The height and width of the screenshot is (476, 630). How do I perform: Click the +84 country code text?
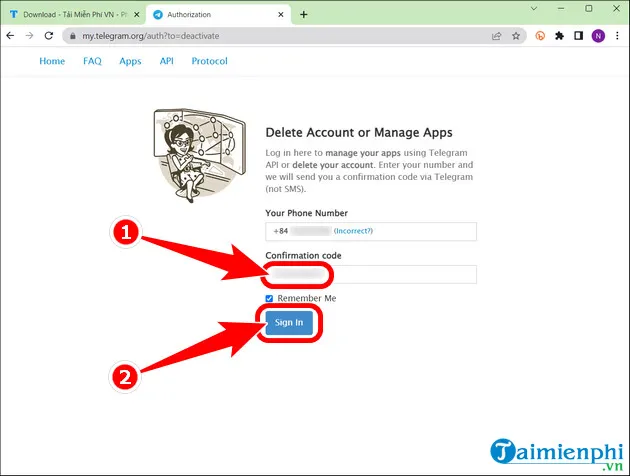click(x=281, y=231)
